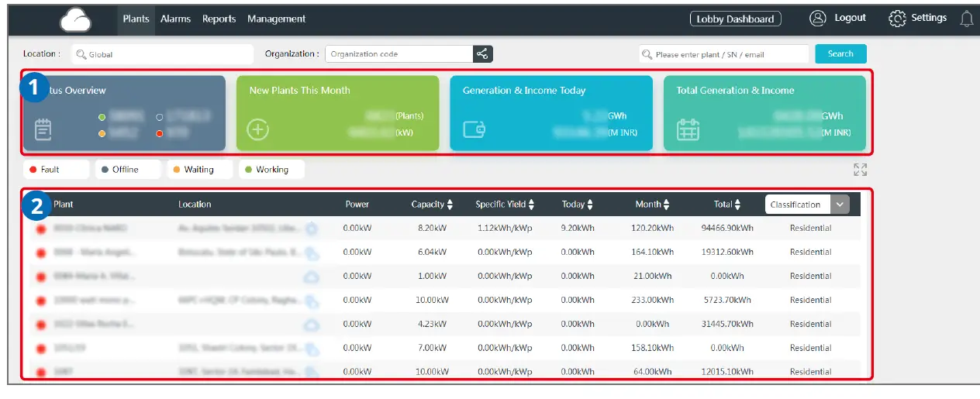Click the weather icon in the 8.20kW row

[x=312, y=229]
